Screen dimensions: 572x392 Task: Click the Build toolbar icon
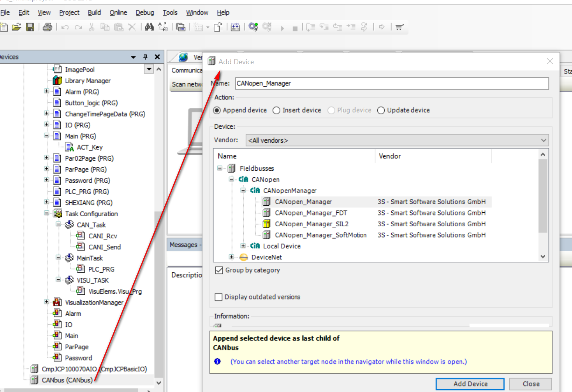(235, 27)
